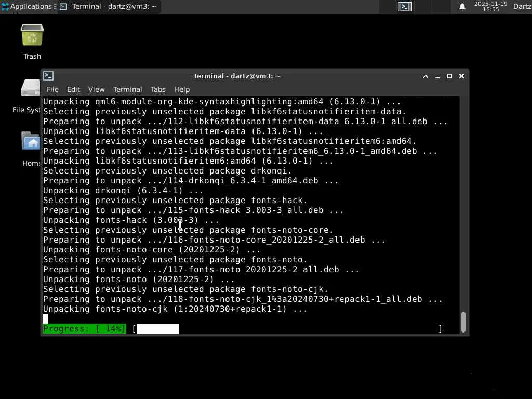
Task: Click 'Selecting previously unselected package drkonqi' line
Action: point(167,170)
